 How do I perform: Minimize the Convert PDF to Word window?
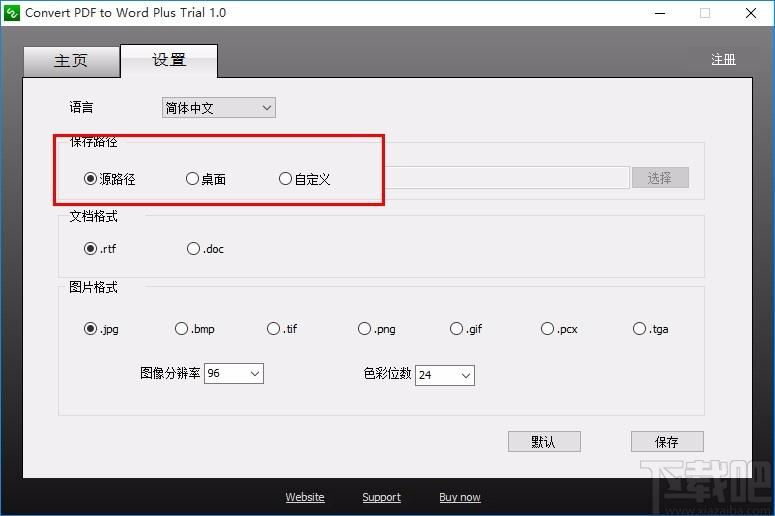(x=660, y=13)
